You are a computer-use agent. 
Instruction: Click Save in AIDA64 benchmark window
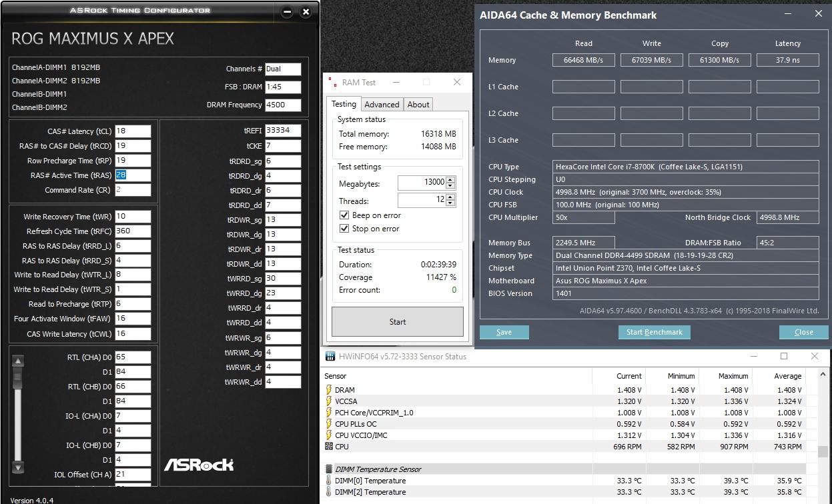(504, 332)
